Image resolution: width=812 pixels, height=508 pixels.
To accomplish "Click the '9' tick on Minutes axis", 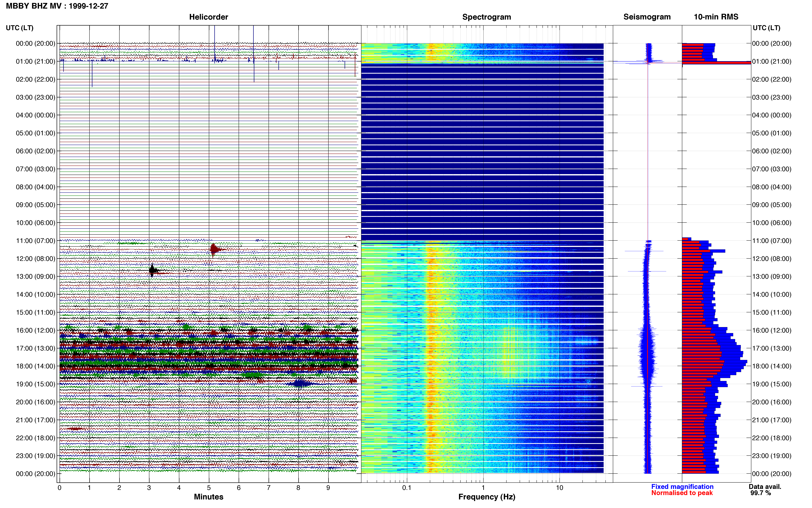I will point(328,488).
